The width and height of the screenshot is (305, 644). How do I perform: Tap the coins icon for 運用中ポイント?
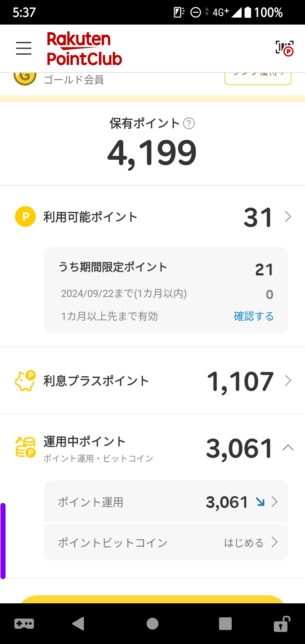(x=25, y=447)
